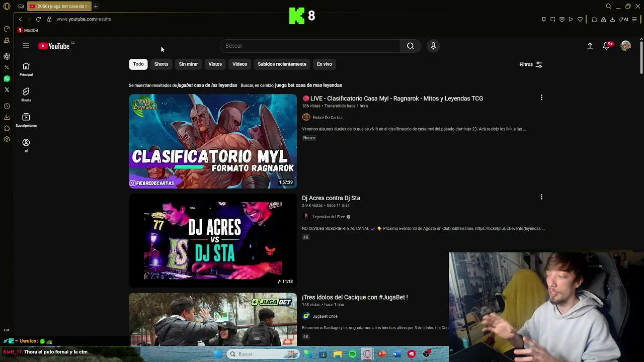Visit the Fiebre De Cartas channel

pyautogui.click(x=327, y=118)
